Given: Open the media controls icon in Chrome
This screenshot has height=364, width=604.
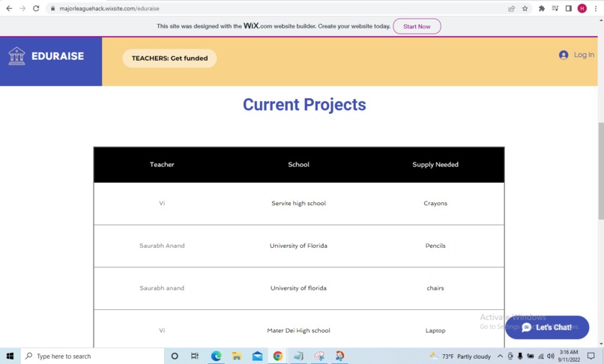Looking at the screenshot, I should tap(555, 8).
